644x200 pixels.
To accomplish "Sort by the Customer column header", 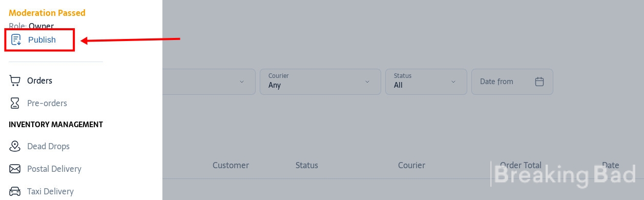I will coord(231,165).
